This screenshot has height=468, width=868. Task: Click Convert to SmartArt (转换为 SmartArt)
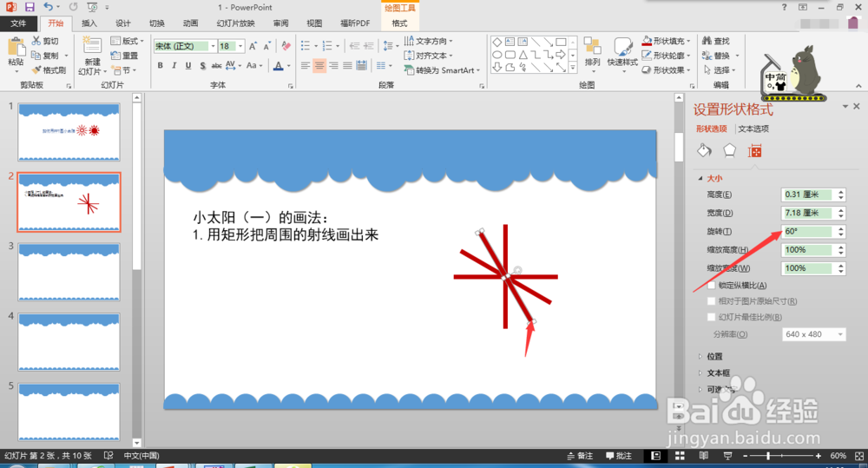click(442, 70)
